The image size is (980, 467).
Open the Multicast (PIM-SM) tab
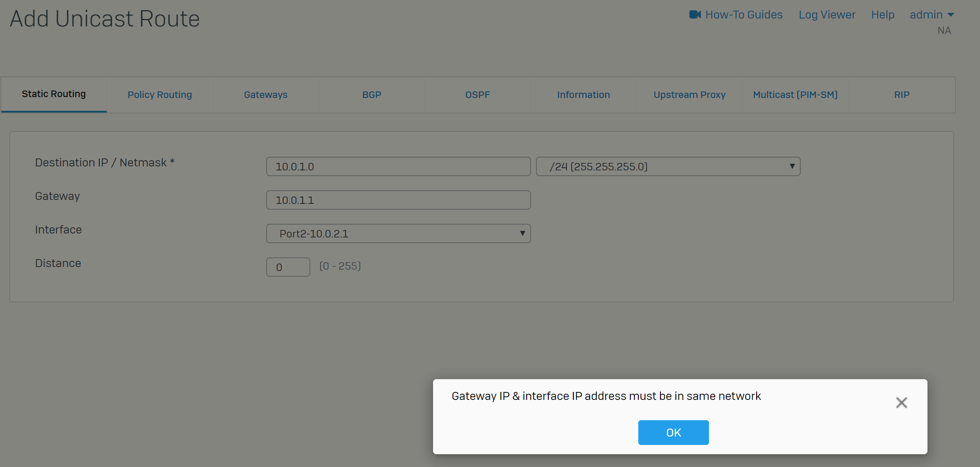795,95
